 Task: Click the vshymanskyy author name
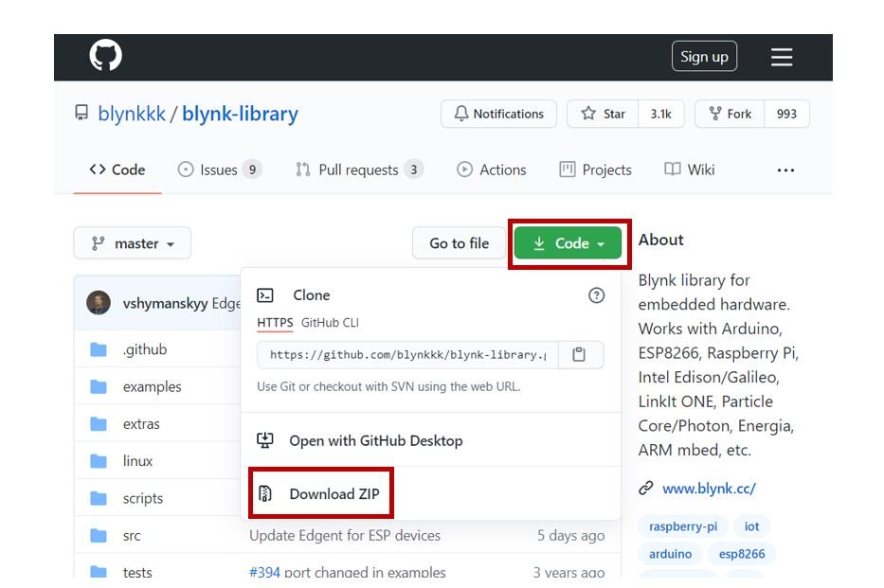165,304
